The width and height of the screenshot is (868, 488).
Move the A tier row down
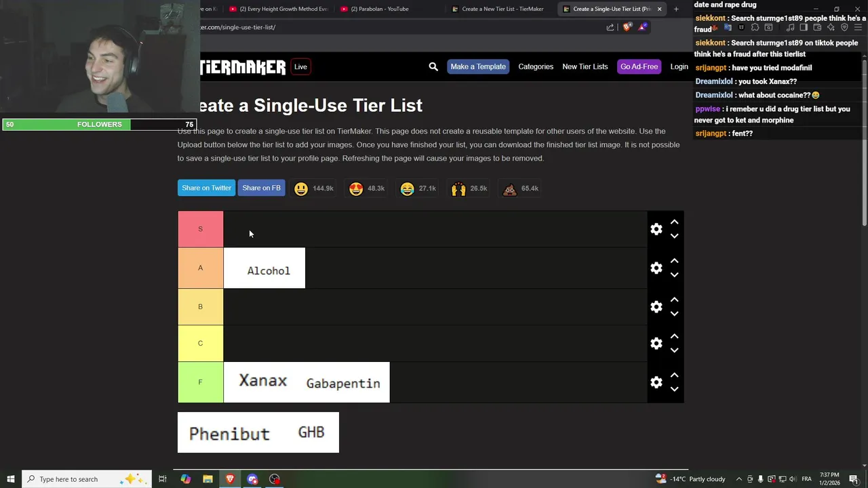[674, 274]
